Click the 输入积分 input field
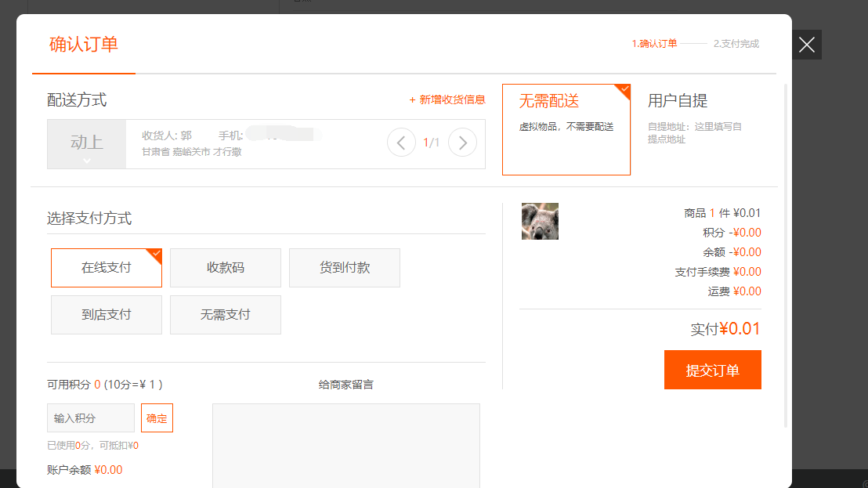This screenshot has width=868, height=488. (x=91, y=418)
